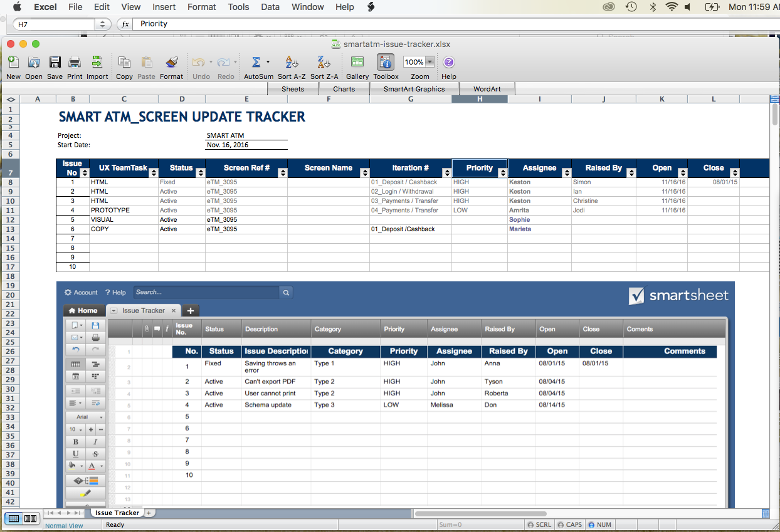Open the Iteration # filter dropdown

tap(447, 173)
